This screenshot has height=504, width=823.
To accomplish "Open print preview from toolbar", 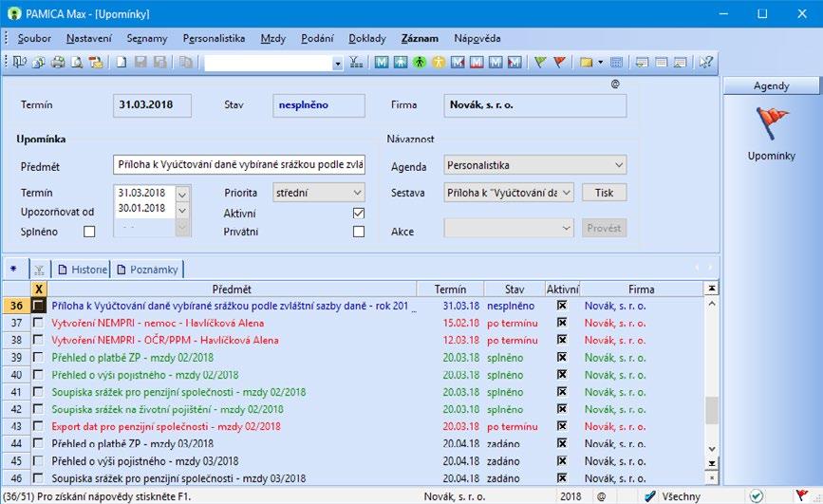I will tap(77, 62).
